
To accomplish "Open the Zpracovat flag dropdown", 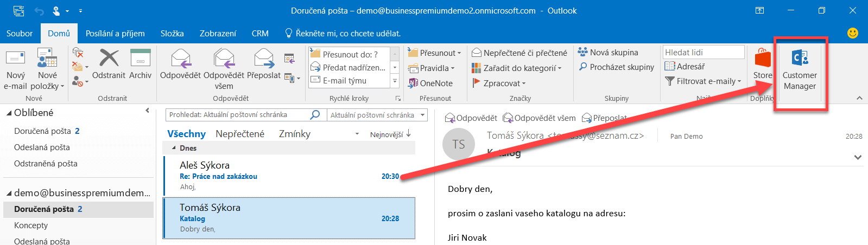I will pos(499,83).
